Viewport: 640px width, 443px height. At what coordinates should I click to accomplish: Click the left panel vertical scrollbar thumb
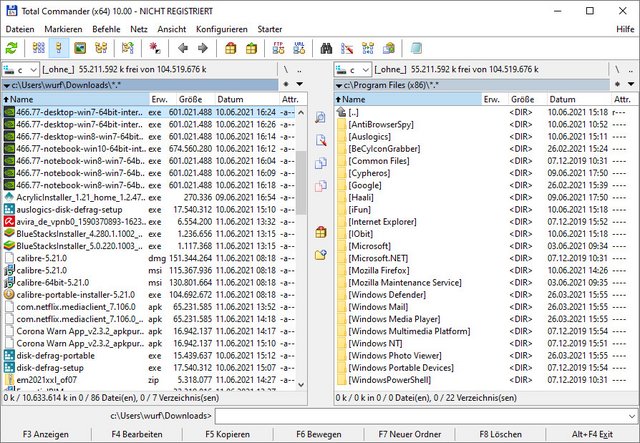click(301, 183)
